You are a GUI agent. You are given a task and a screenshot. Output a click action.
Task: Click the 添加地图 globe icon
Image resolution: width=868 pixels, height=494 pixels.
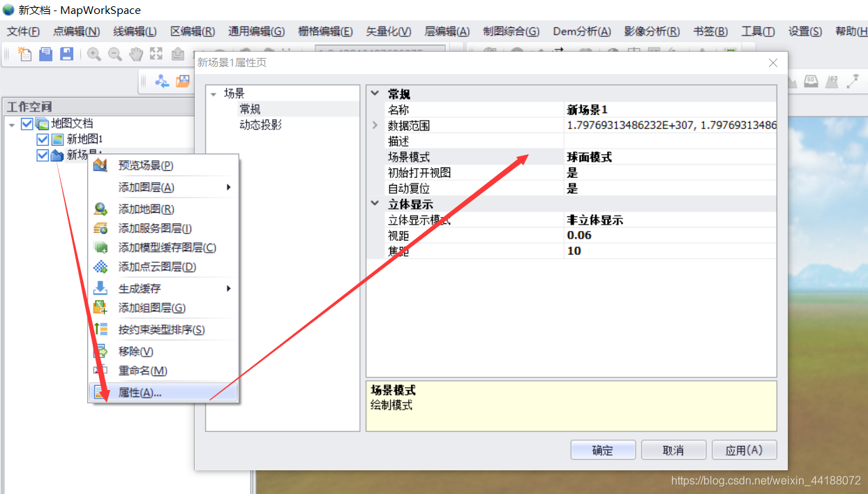tap(100, 209)
